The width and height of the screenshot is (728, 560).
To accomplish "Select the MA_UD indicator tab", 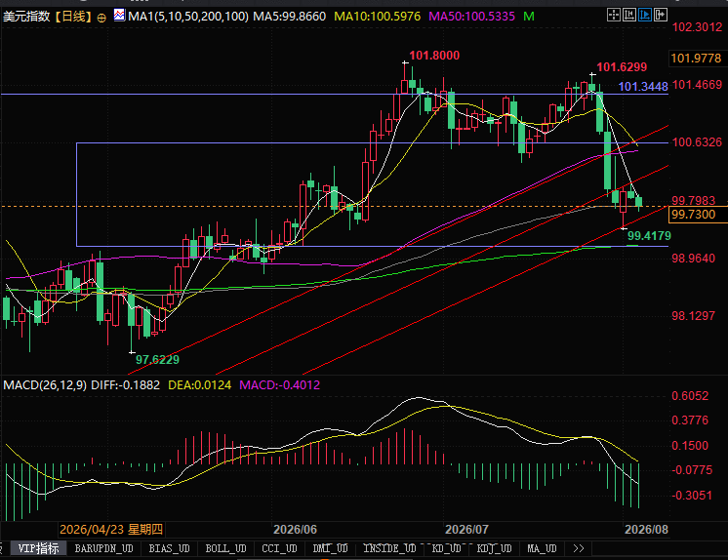I will pyautogui.click(x=542, y=548).
